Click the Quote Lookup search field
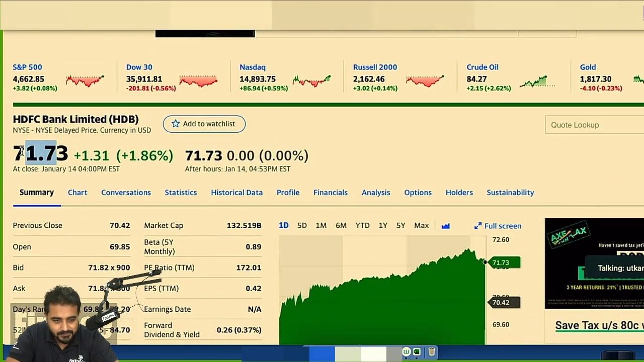The width and height of the screenshot is (644, 362). [594, 125]
